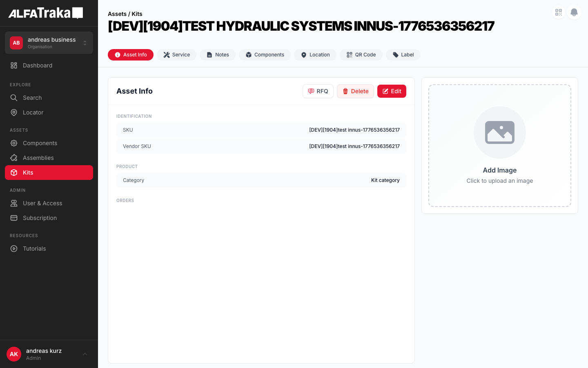588x368 pixels.
Task: Go to Subscription page
Action: [x=40, y=218]
